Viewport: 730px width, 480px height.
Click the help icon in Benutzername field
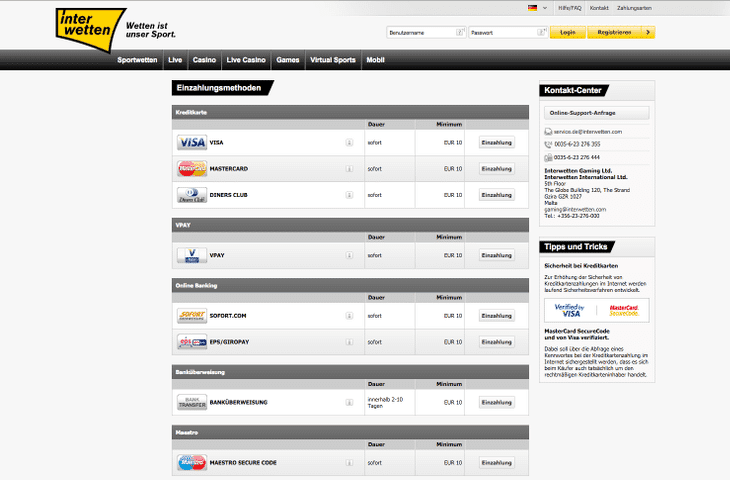click(x=460, y=32)
